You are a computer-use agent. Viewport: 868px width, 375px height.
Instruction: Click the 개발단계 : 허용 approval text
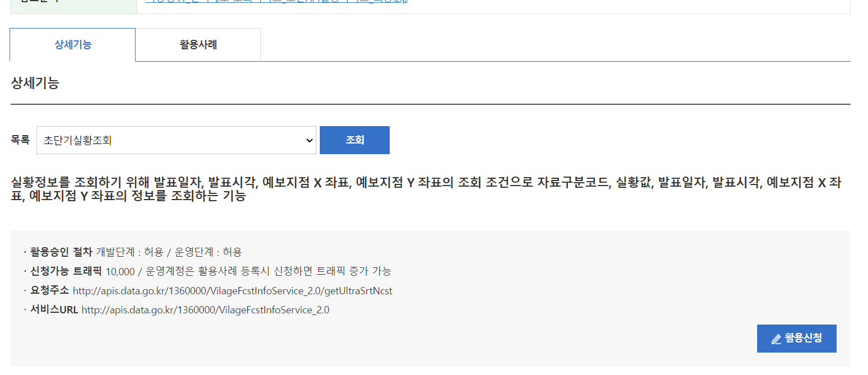[x=129, y=252]
